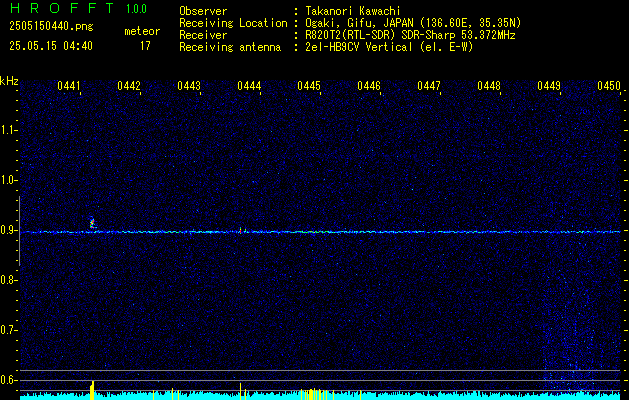629x400 pixels.
Task: Click the 0.7 kHz axis label
Action: coord(8,330)
